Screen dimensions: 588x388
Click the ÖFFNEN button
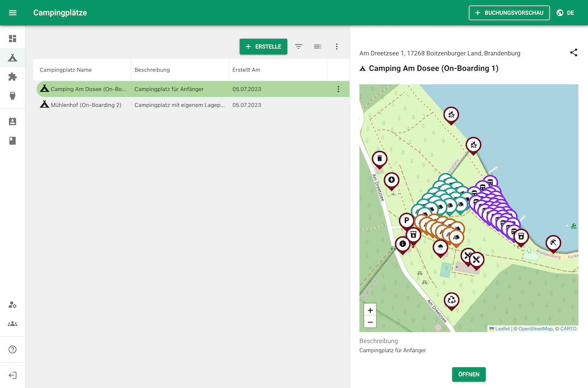[x=469, y=374]
